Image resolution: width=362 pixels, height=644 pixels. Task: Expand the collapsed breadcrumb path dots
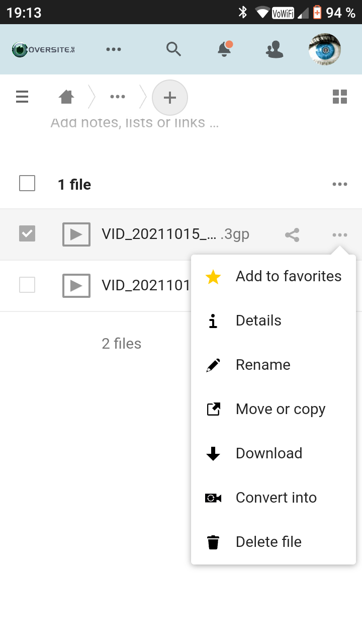pyautogui.click(x=118, y=97)
